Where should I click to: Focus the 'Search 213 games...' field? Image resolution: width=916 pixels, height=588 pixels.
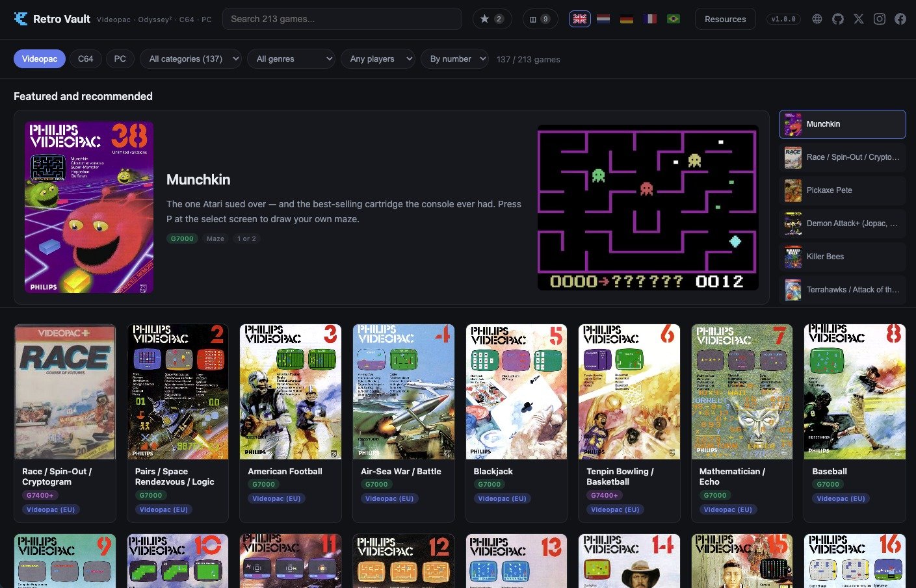342,19
